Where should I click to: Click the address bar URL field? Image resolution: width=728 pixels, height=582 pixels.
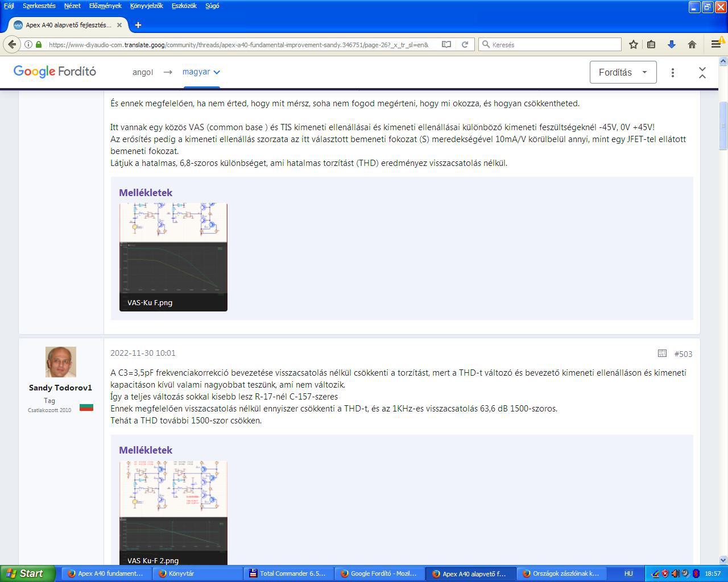(x=239, y=44)
